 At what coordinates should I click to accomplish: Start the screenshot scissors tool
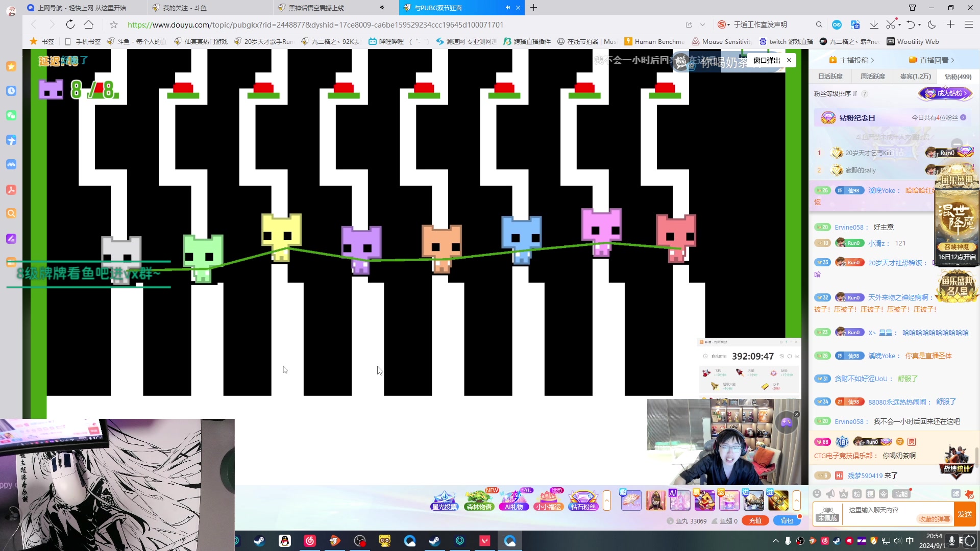pyautogui.click(x=891, y=24)
